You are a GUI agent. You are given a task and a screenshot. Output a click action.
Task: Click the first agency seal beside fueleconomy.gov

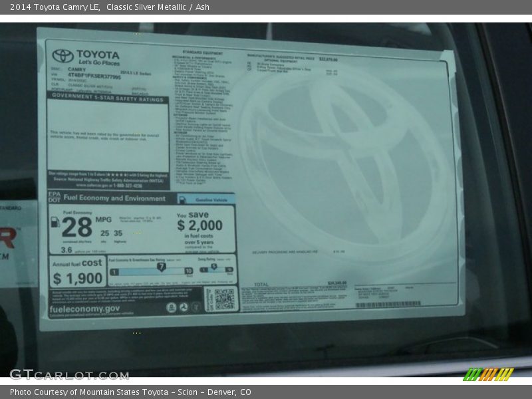tap(172, 308)
